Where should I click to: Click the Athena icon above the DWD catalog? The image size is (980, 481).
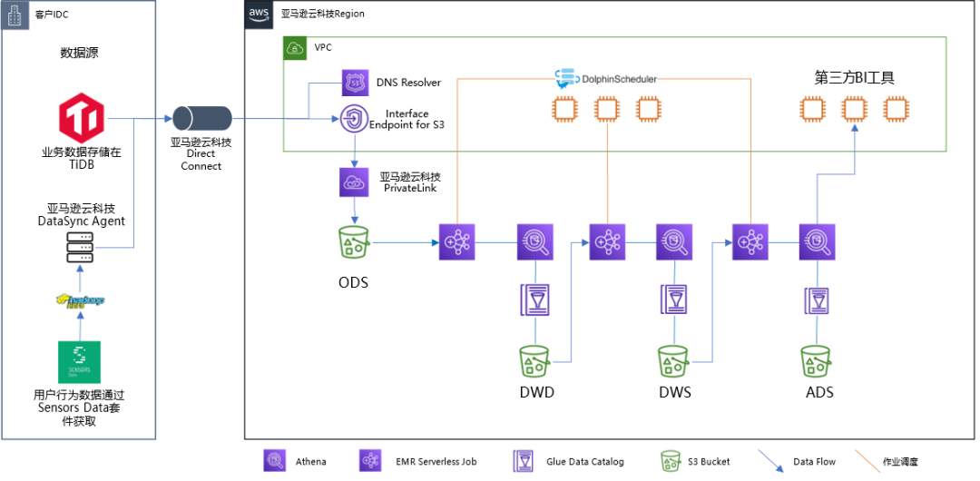tap(535, 241)
